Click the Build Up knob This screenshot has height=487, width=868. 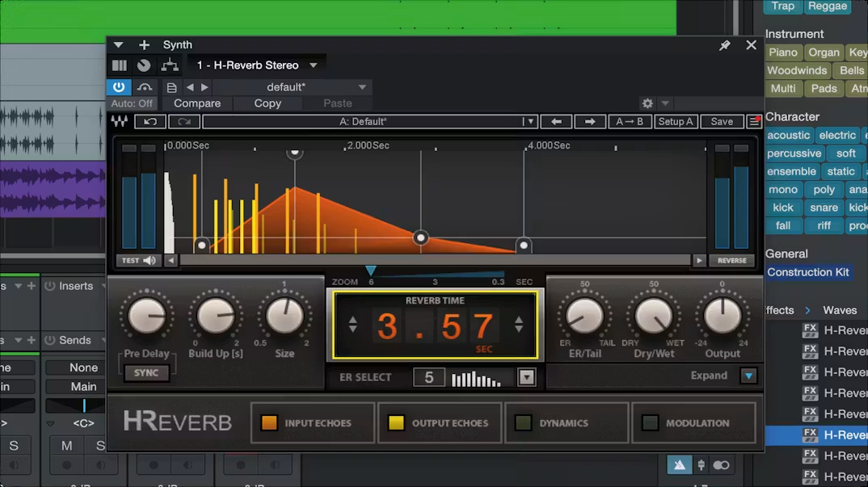[215, 317]
